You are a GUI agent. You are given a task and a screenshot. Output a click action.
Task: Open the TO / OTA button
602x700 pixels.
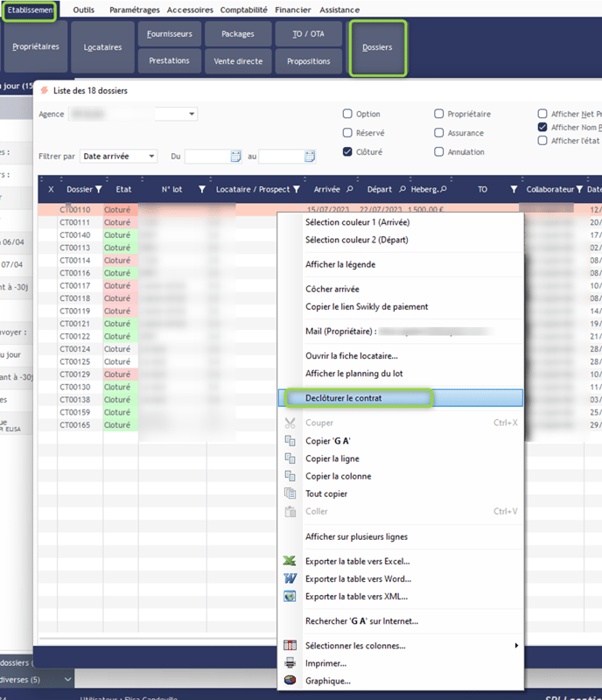309,34
